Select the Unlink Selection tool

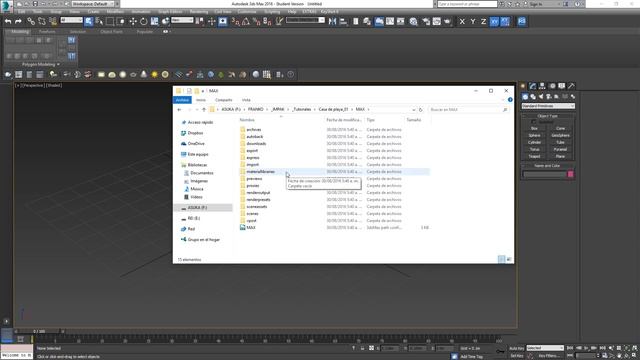[42, 21]
